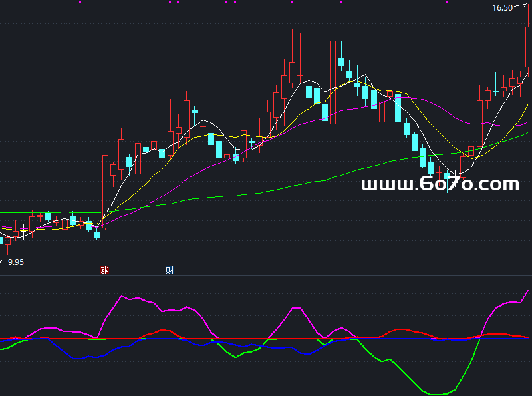Click the first magenta dot at top left
532x396 pixels.
tap(81, 3)
